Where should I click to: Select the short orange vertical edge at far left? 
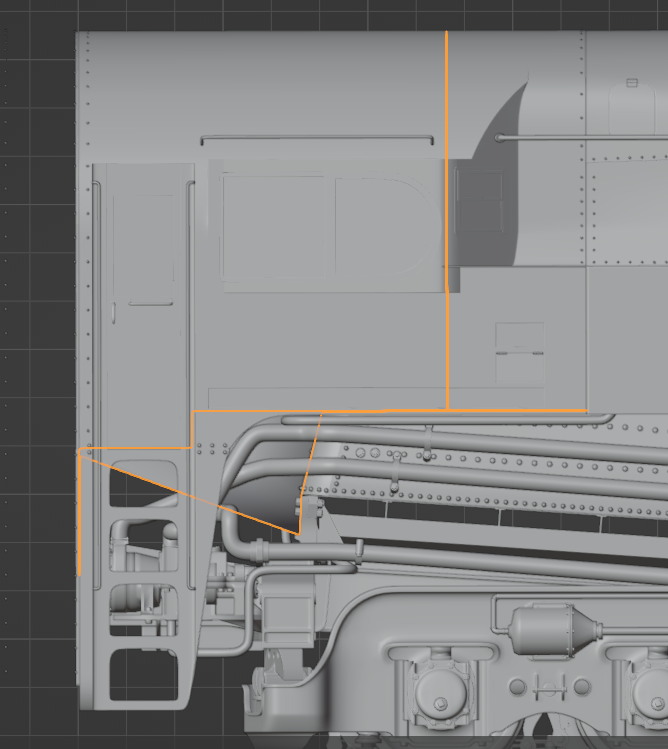tap(79, 512)
